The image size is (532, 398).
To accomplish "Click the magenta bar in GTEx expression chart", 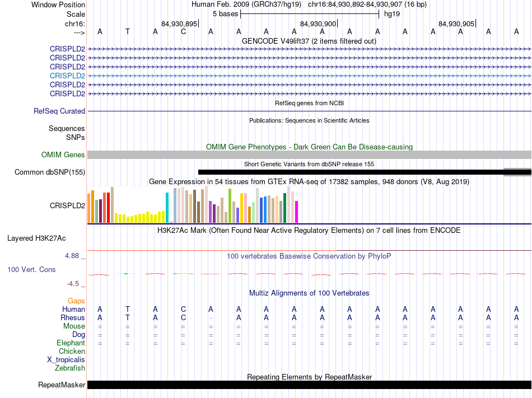I will pyautogui.click(x=297, y=212).
